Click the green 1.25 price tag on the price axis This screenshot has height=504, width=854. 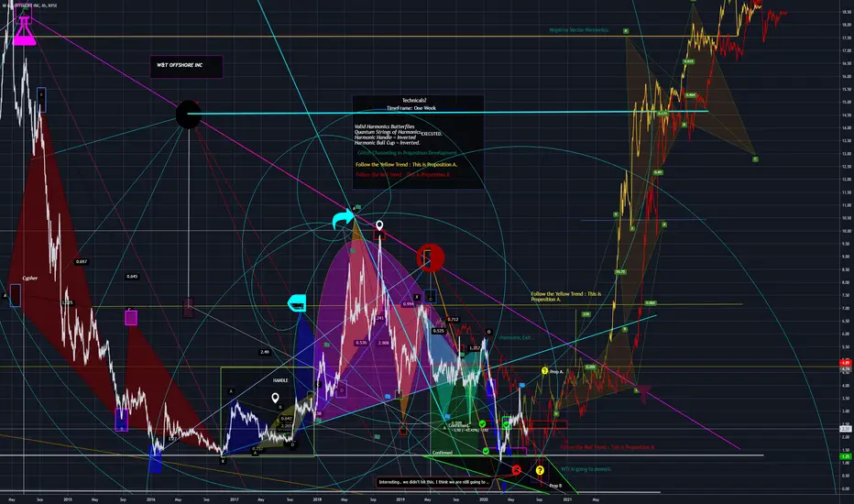click(846, 456)
